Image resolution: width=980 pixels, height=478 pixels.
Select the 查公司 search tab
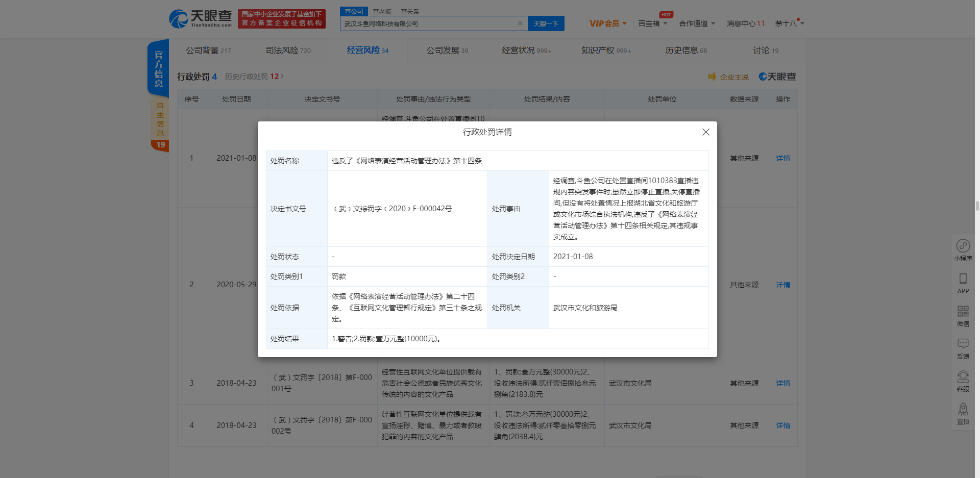(354, 11)
